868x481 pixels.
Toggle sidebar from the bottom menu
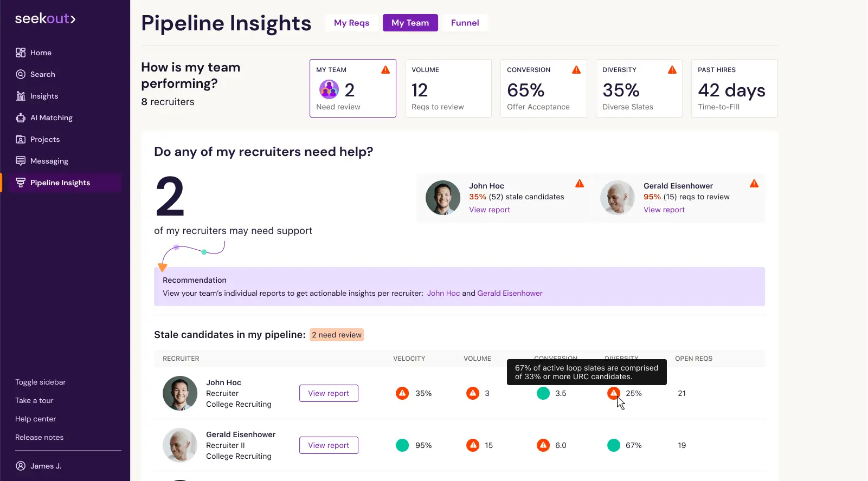coord(41,382)
